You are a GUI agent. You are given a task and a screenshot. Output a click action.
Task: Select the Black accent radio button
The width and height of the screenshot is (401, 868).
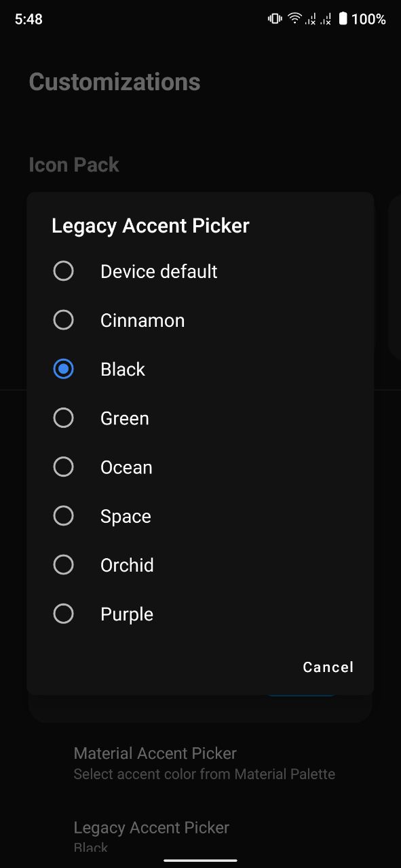tap(63, 369)
